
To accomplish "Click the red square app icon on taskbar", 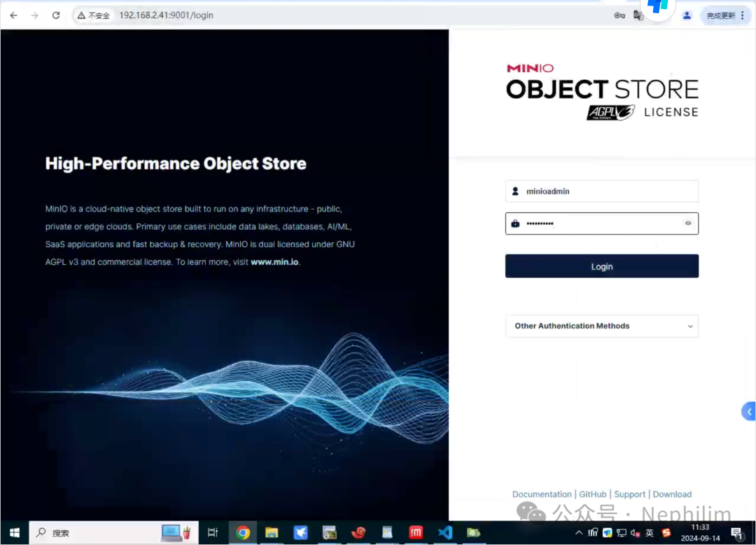I will tap(416, 533).
